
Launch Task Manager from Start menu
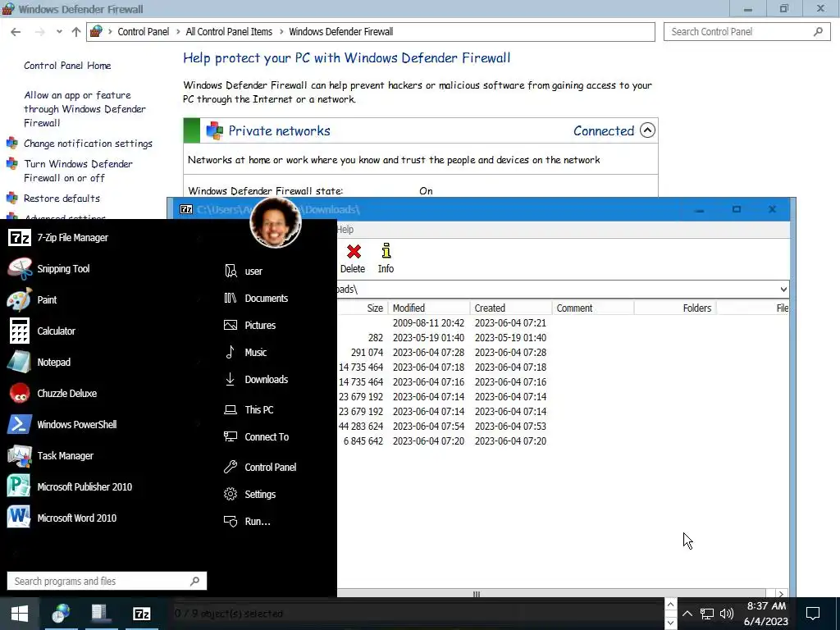[50, 455]
